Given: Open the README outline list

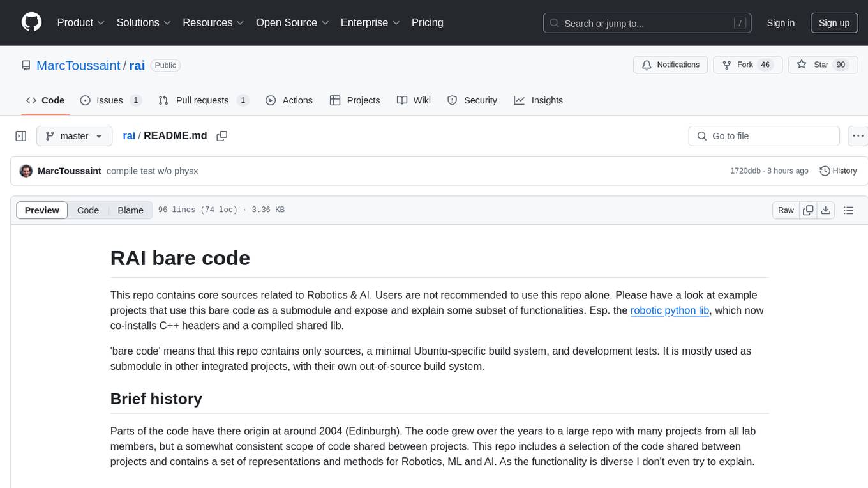Looking at the screenshot, I should (x=848, y=210).
